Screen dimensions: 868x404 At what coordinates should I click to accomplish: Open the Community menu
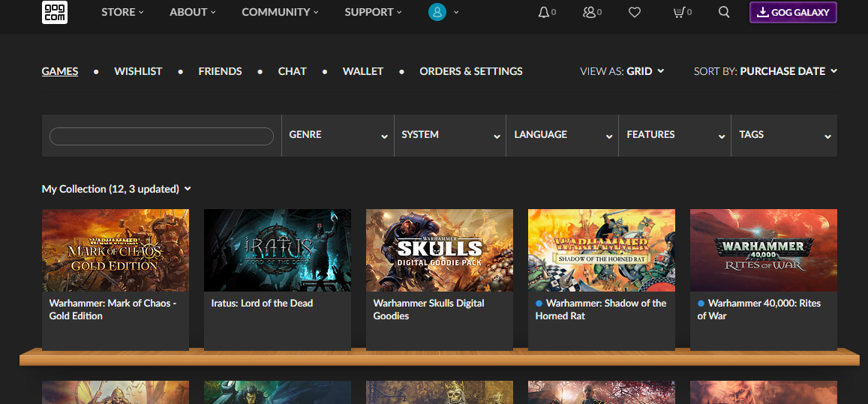pyautogui.click(x=280, y=12)
